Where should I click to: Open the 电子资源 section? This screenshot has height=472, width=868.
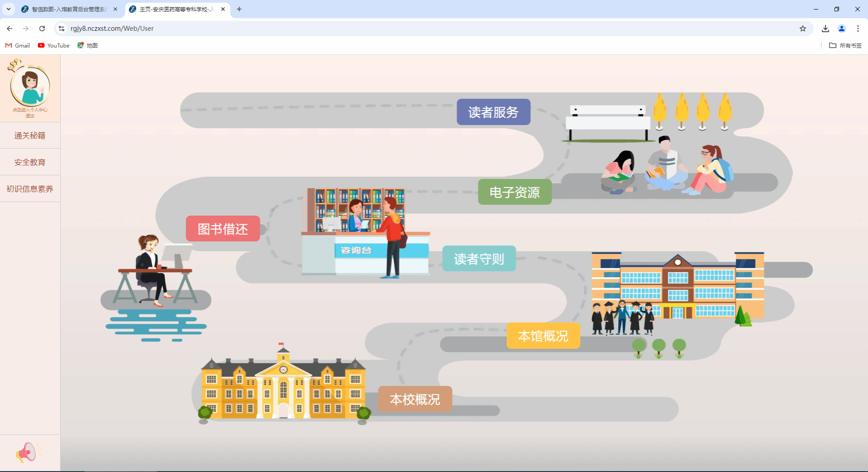515,192
